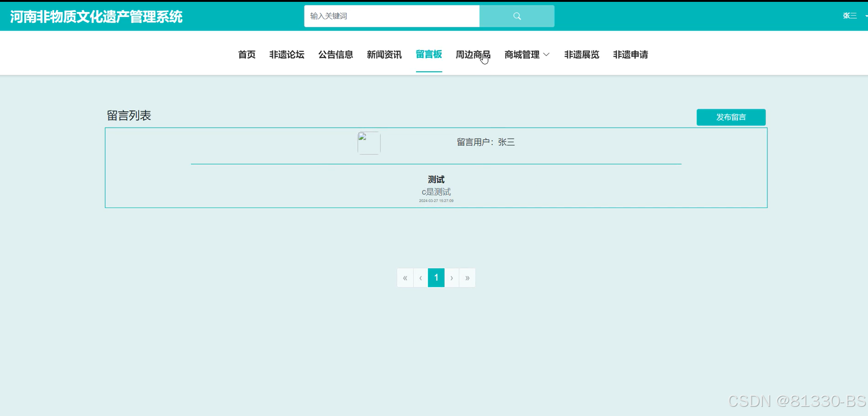Go to first page with double-left arrow

pyautogui.click(x=405, y=278)
